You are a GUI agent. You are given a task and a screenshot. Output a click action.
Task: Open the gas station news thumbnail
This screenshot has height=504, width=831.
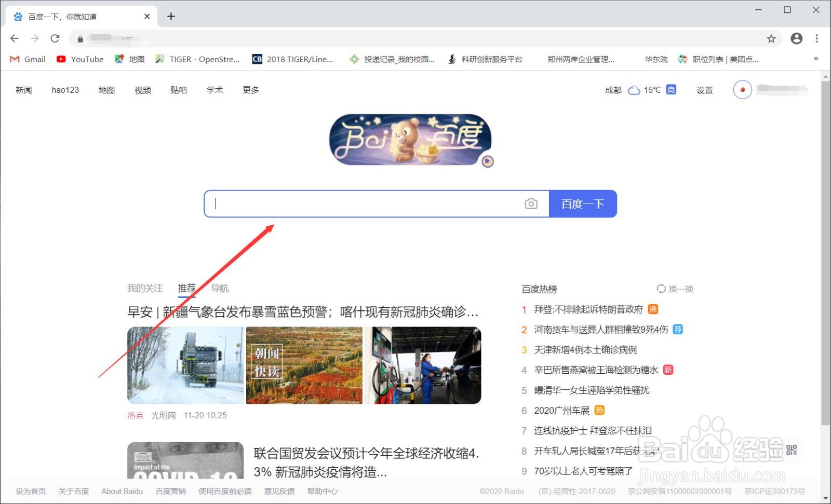pos(423,365)
